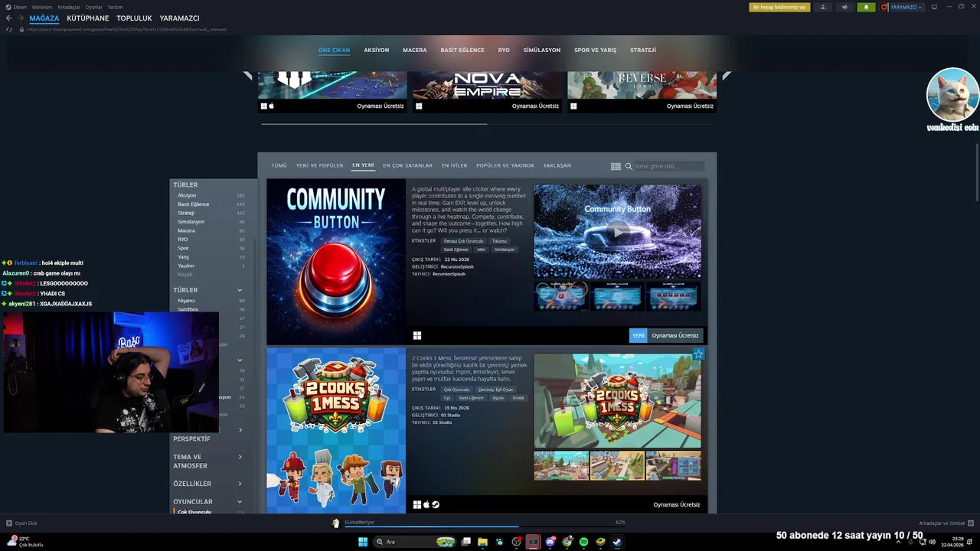980x551 pixels.
Task: Click the search magnifier next to the tag search
Action: pyautogui.click(x=629, y=166)
